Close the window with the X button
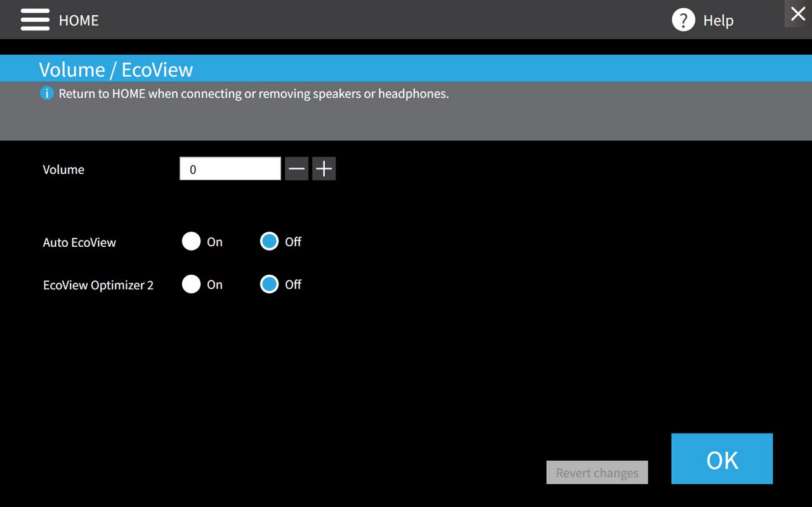This screenshot has width=812, height=507. [x=798, y=13]
